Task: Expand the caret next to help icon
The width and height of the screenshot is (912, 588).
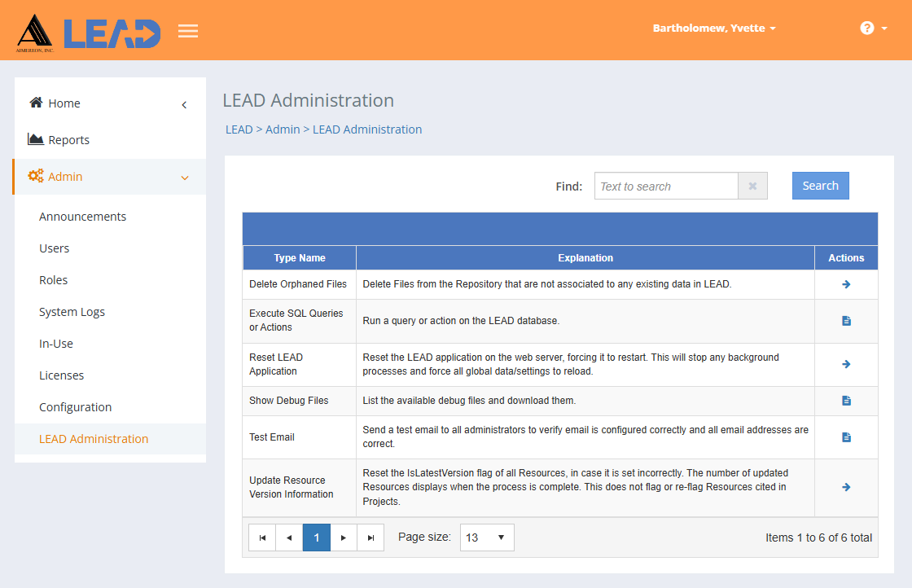Action: pos(884,29)
